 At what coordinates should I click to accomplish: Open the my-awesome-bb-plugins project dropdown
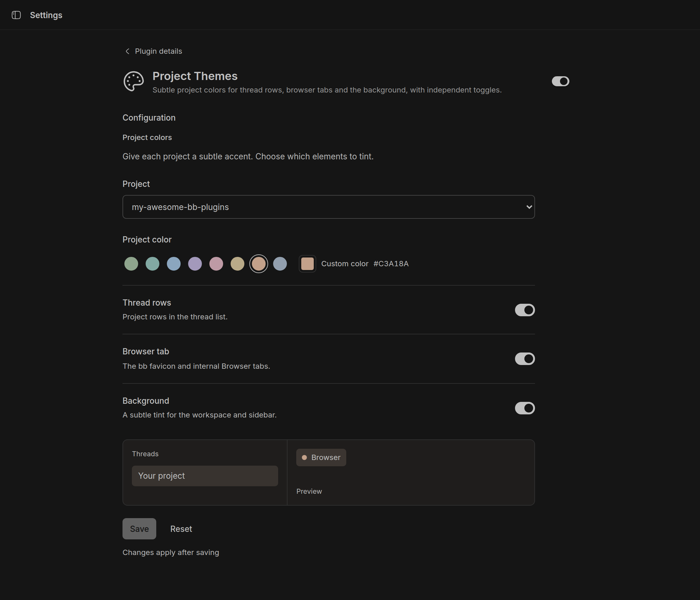pyautogui.click(x=328, y=207)
